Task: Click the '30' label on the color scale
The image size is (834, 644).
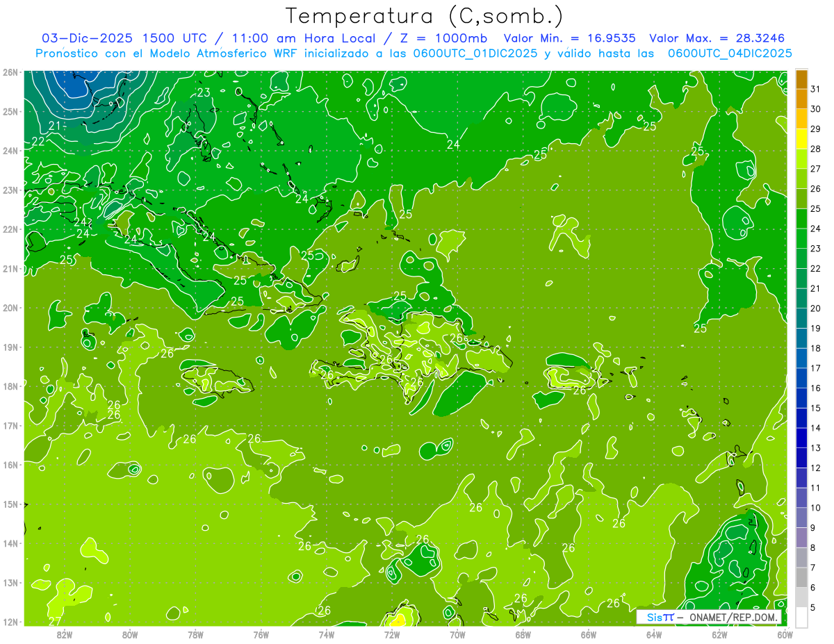Action: [816, 109]
